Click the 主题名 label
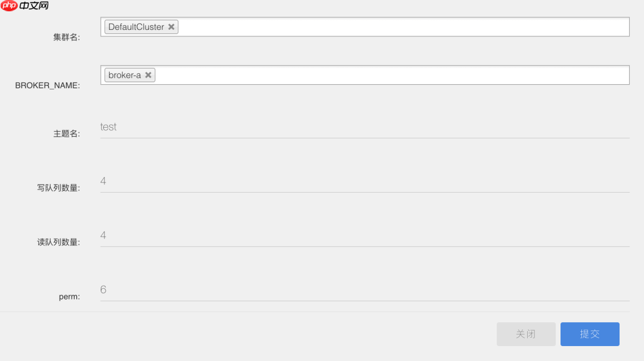Screen dimensions: 644x361 tap(66, 134)
